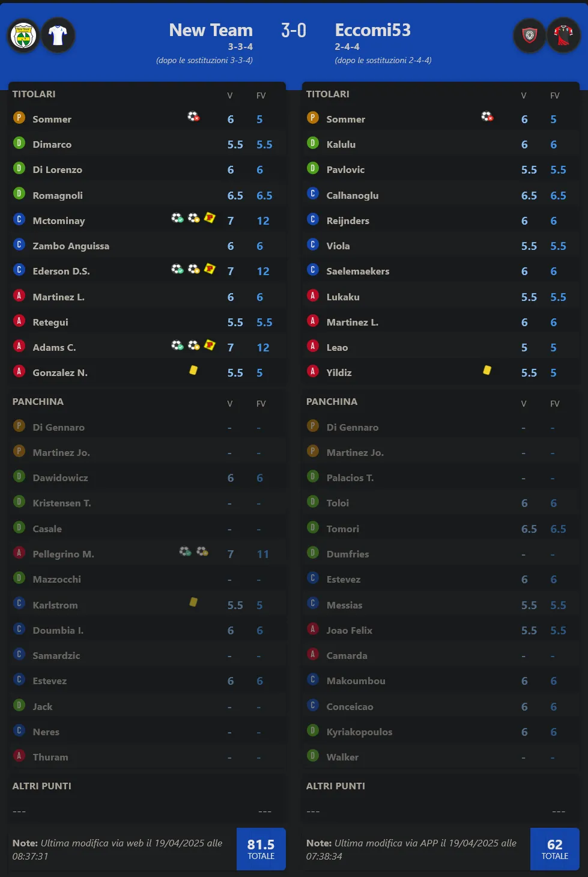Click the New Team name in header

211,30
